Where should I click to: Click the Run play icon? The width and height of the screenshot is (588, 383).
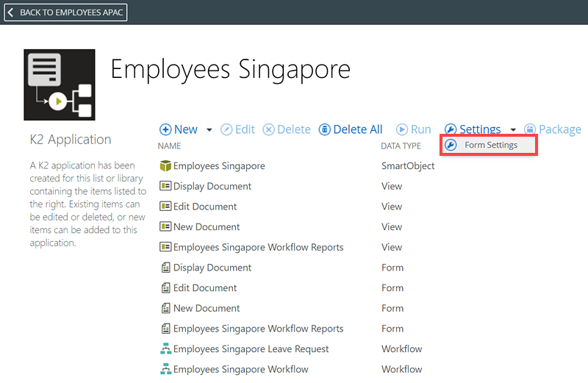click(x=401, y=129)
